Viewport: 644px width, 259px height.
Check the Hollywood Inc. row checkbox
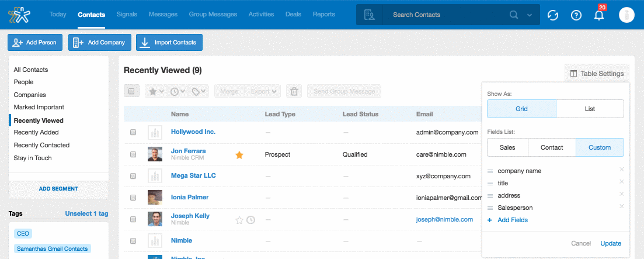pos(133,132)
